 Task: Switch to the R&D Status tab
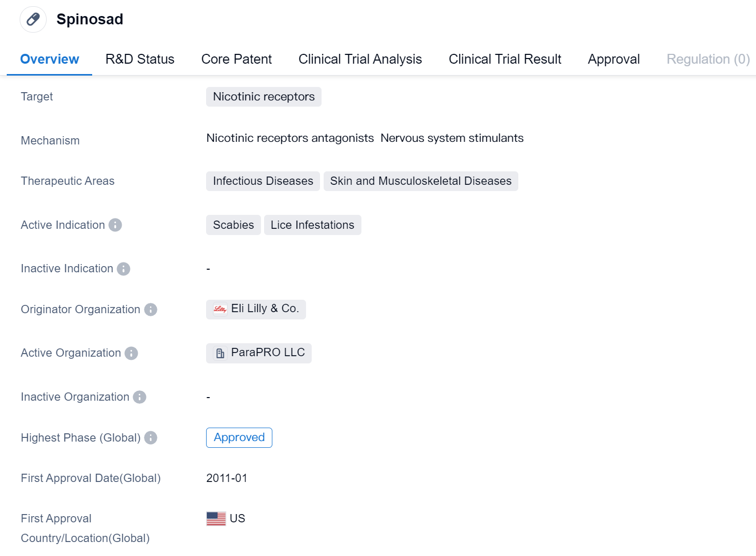[x=140, y=60]
